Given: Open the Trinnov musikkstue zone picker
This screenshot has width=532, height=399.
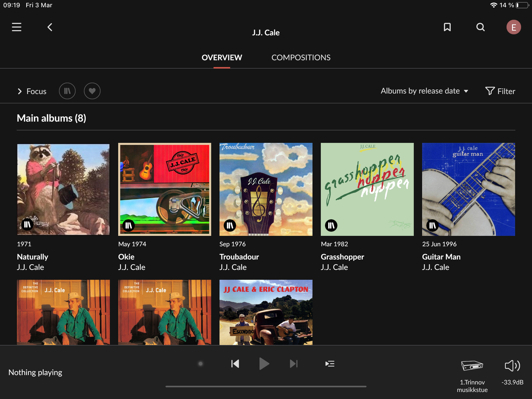Looking at the screenshot, I should 472,376.
